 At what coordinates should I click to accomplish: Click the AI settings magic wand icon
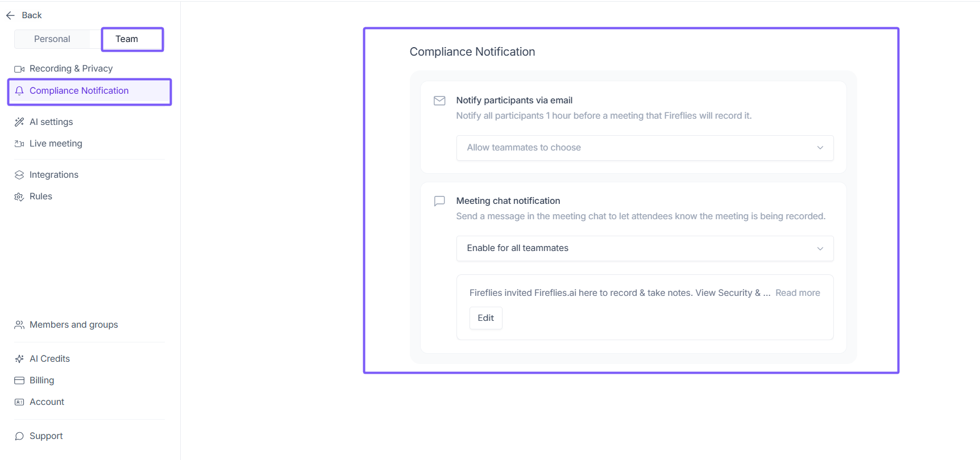tap(19, 122)
